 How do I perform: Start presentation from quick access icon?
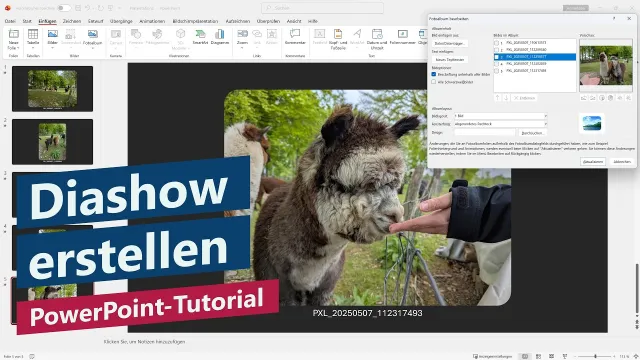click(111, 8)
